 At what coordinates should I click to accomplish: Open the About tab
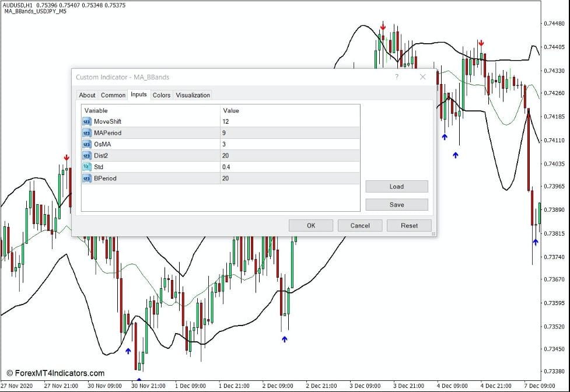(87, 95)
